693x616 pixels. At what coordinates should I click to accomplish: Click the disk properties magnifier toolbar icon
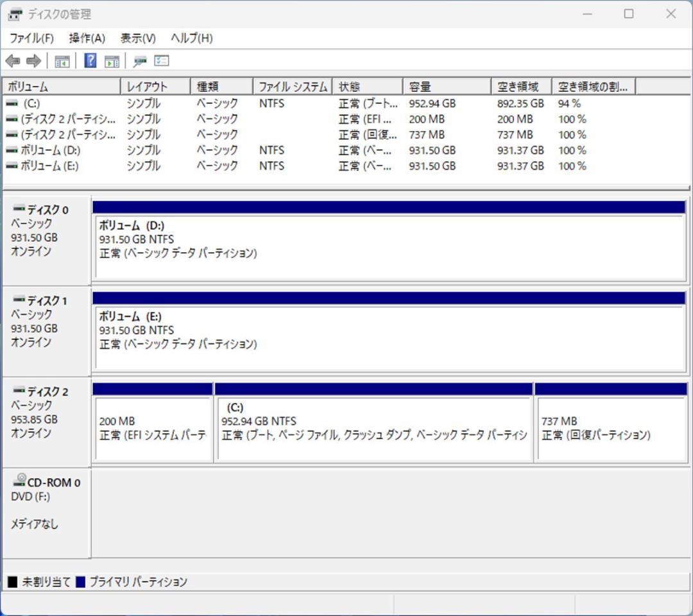click(x=140, y=60)
